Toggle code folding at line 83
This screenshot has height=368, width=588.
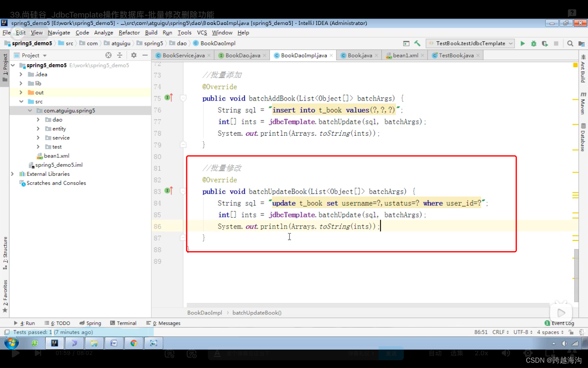(x=183, y=191)
